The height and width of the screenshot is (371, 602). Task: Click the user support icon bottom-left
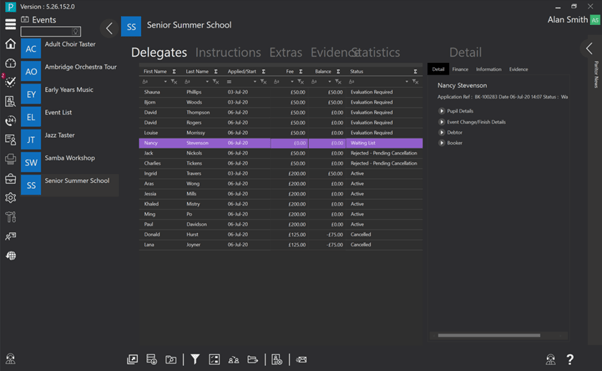tap(10, 359)
